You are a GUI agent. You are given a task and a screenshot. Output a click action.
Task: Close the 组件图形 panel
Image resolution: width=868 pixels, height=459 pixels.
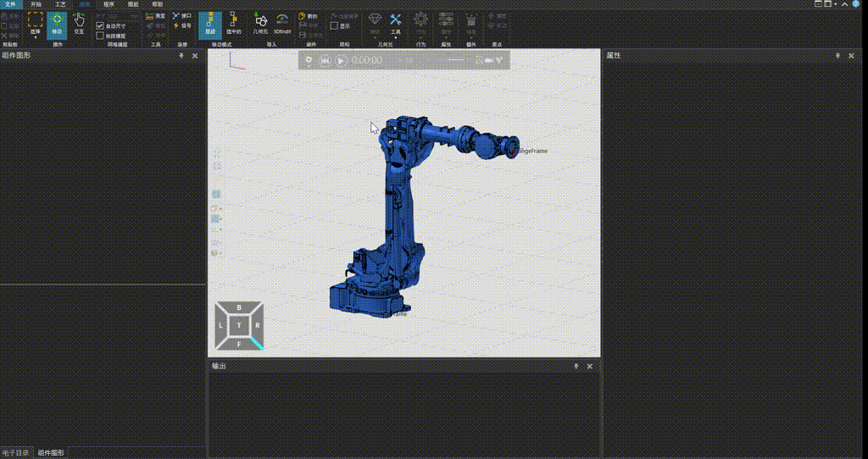[195, 56]
